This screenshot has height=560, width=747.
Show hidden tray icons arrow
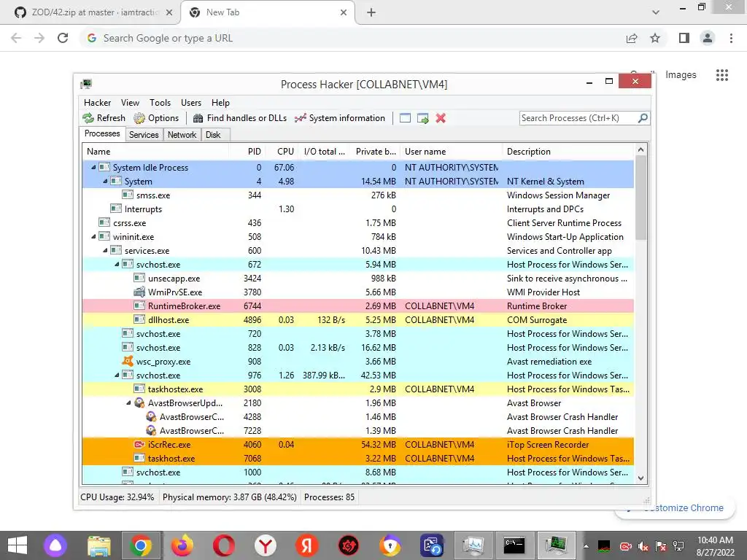586,546
